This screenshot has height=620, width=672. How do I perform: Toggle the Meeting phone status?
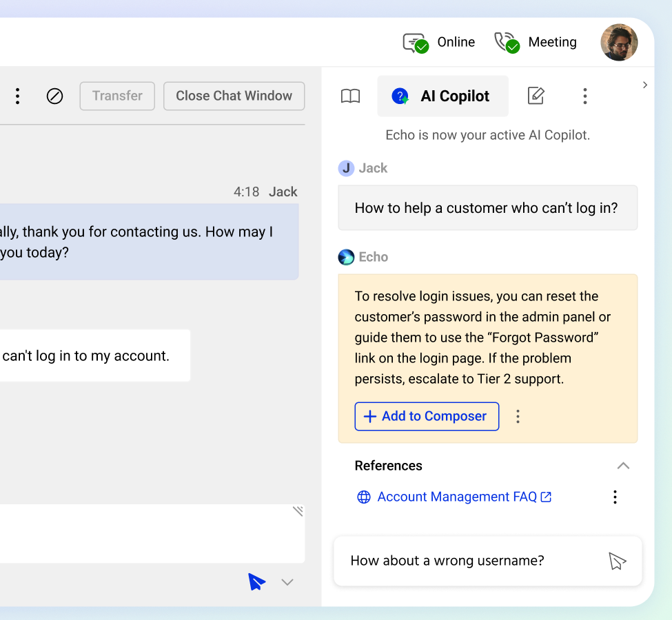[x=536, y=43]
